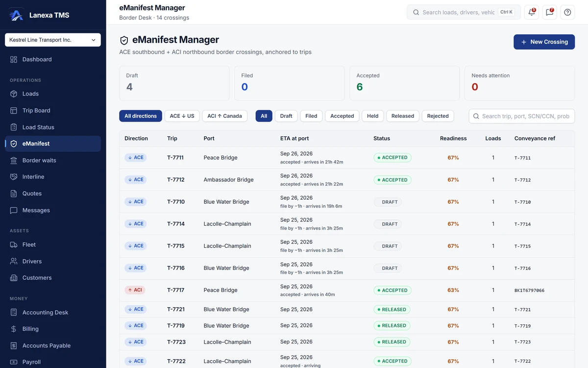Click the ACCEPTED status badge for T-7712
Screen dimensions: 588x368
(x=392, y=180)
